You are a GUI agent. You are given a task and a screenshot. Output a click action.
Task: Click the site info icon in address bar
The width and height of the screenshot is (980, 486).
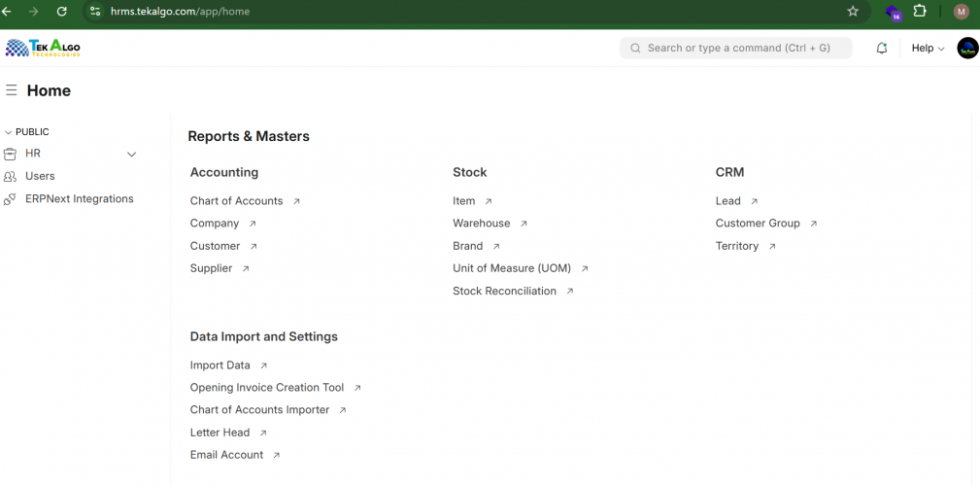[95, 12]
